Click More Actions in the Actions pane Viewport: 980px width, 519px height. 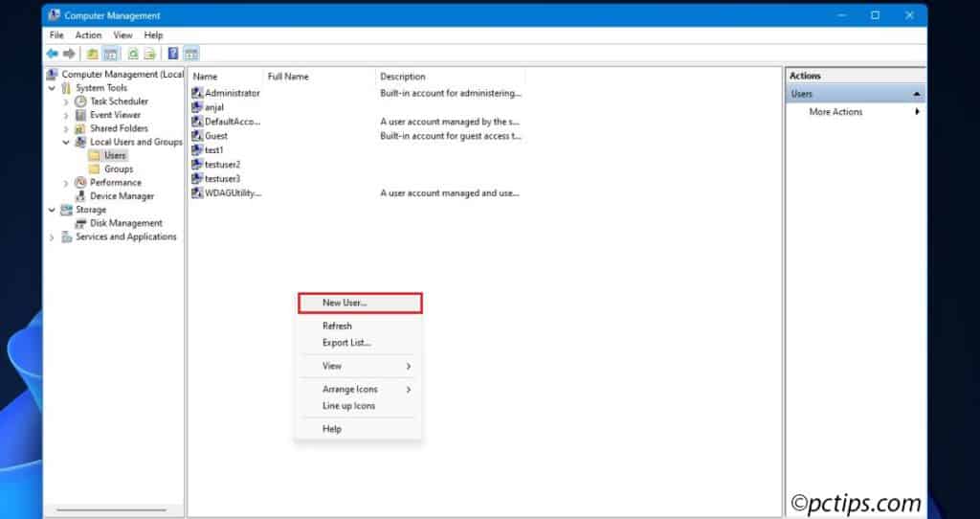pyautogui.click(x=835, y=112)
